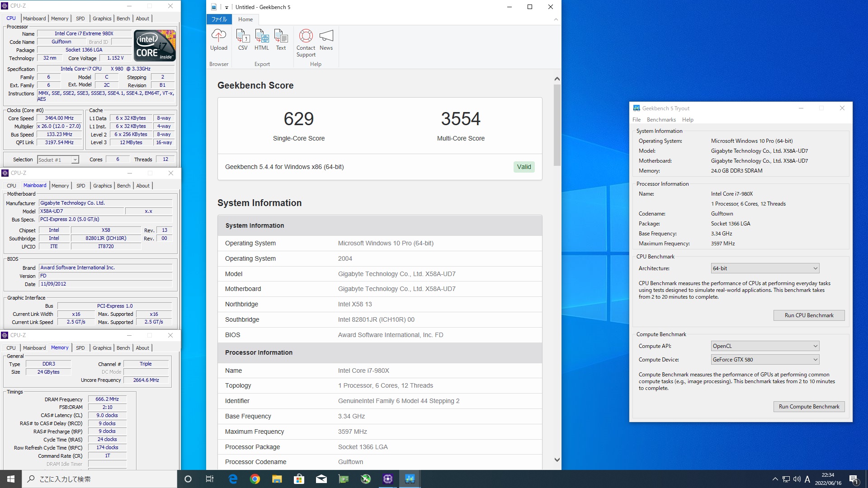
Task: Open the Mail app from taskbar
Action: pos(321,479)
